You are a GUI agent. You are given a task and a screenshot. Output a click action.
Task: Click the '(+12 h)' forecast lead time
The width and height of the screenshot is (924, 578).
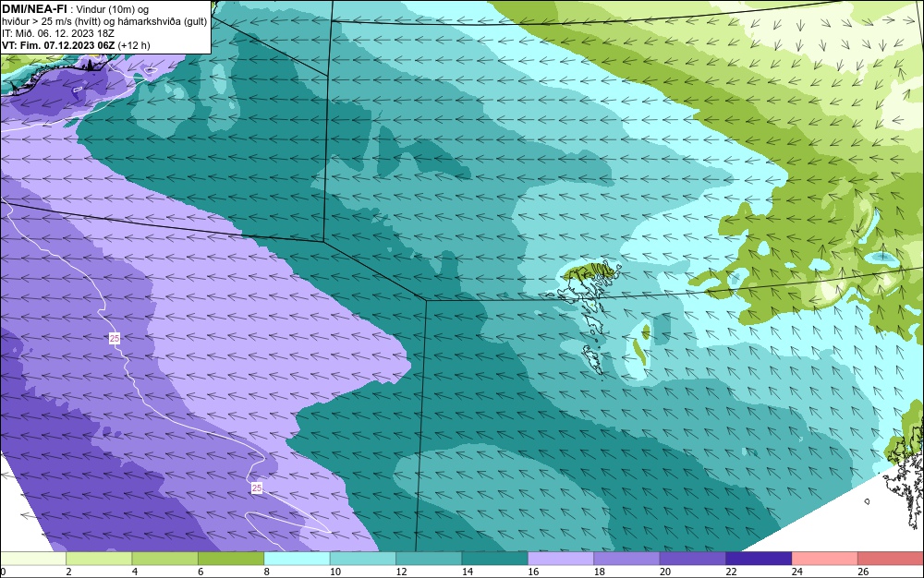(x=134, y=45)
